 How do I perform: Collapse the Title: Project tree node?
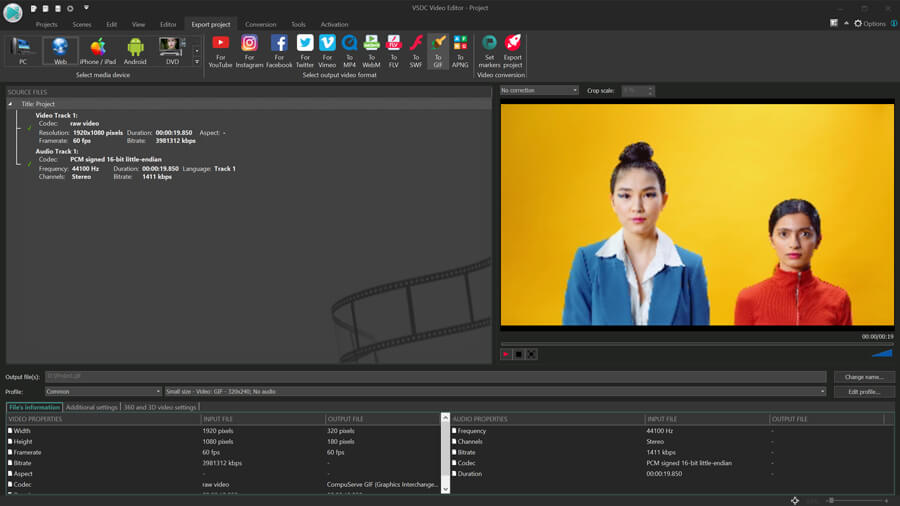(x=10, y=104)
